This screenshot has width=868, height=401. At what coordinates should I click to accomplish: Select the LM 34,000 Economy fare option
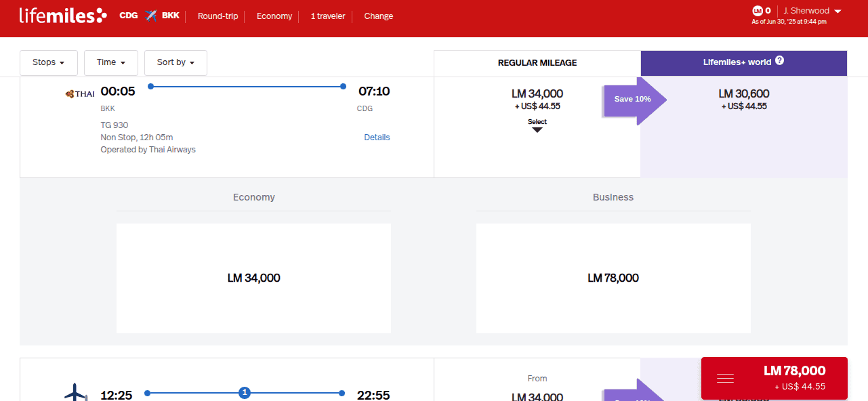[x=253, y=278]
